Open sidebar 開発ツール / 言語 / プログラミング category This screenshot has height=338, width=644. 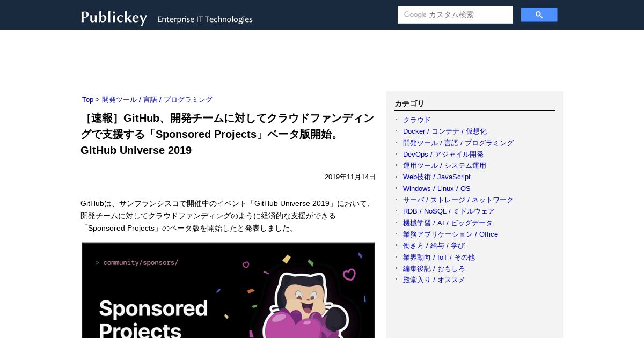tap(458, 143)
